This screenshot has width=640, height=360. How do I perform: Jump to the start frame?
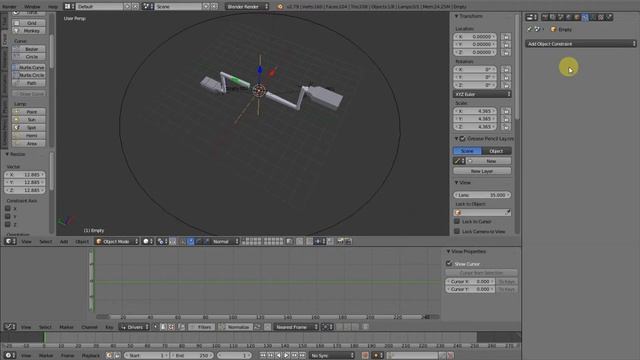tap(263, 356)
